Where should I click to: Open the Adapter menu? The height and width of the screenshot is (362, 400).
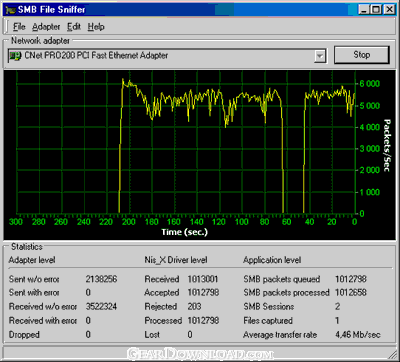[x=46, y=27]
